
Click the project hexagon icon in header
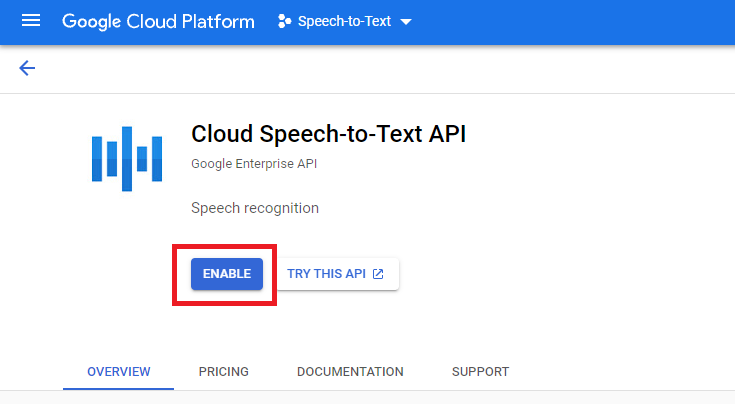[x=284, y=22]
